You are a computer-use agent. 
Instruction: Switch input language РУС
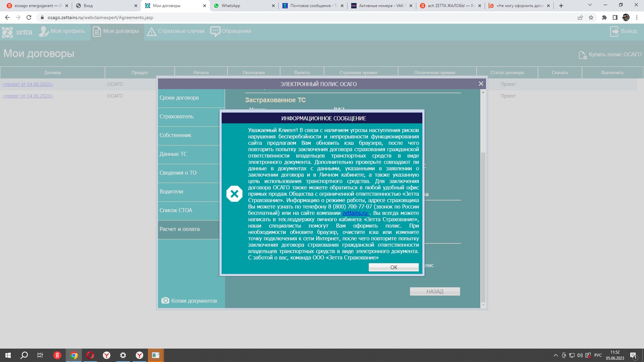598,355
